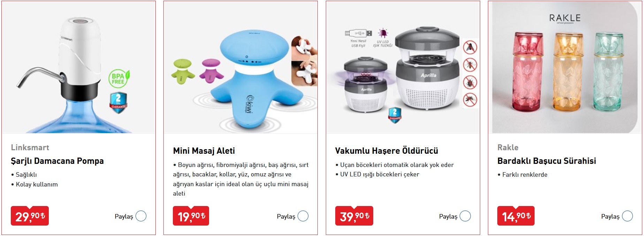Open the water pump product image

pyautogui.click(x=79, y=67)
